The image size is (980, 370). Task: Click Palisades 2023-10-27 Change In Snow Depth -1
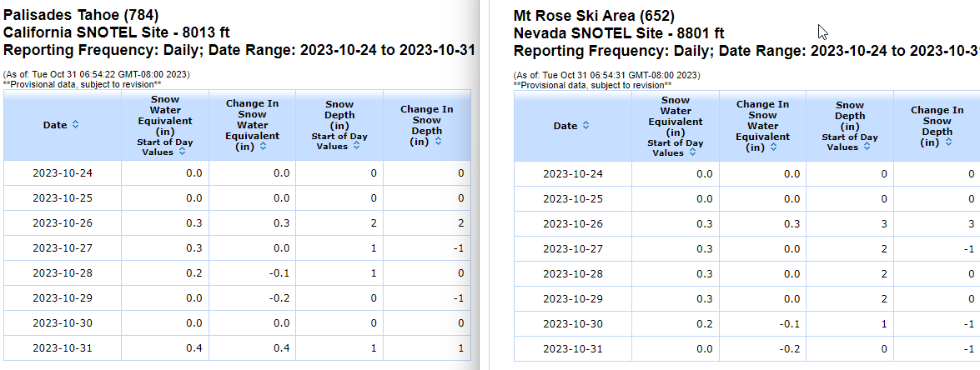tap(459, 247)
